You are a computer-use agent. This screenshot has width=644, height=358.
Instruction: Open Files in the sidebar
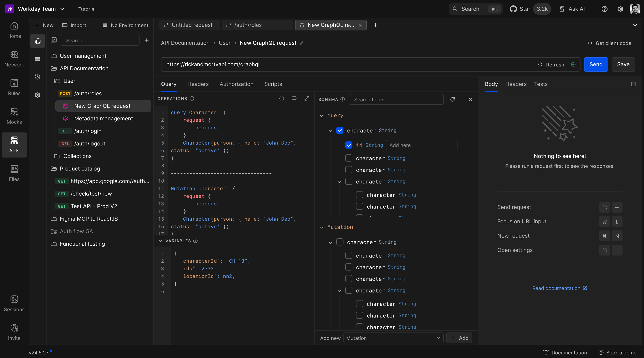click(14, 173)
